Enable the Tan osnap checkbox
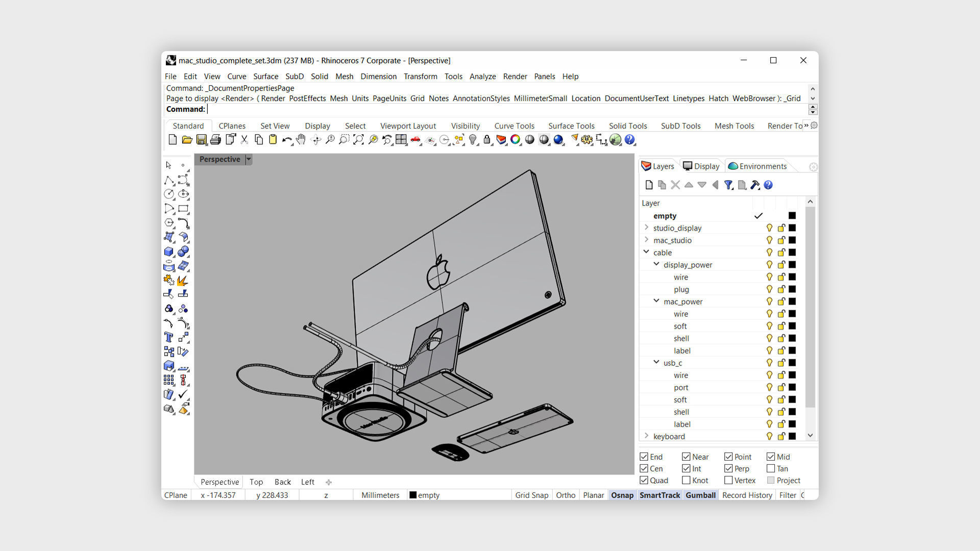The width and height of the screenshot is (980, 551). pos(771,469)
